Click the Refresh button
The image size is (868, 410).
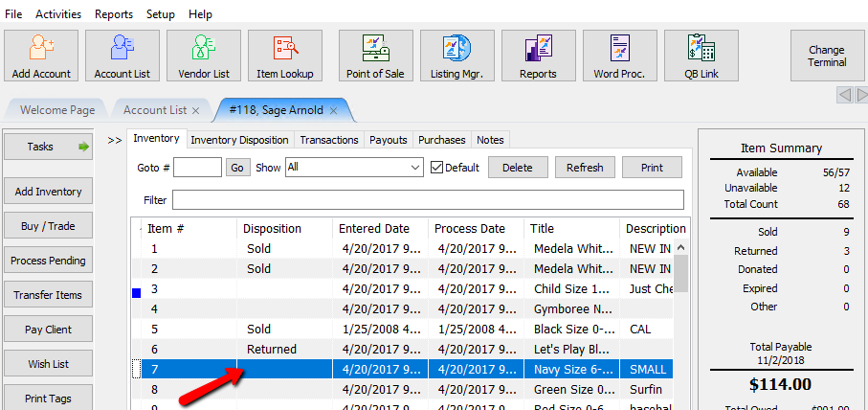pos(585,168)
